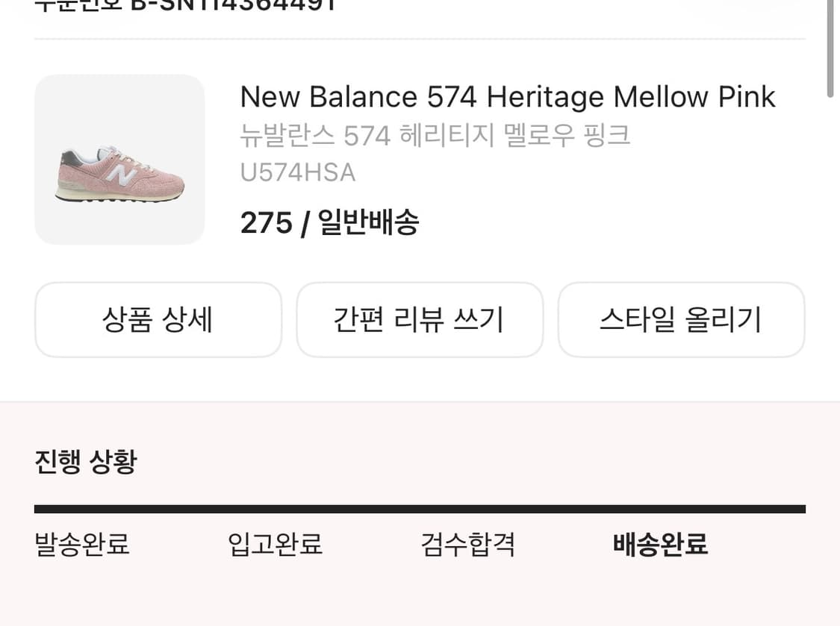This screenshot has width=840, height=626.
Task: Select the 스타일 올리기 button
Action: tap(681, 319)
